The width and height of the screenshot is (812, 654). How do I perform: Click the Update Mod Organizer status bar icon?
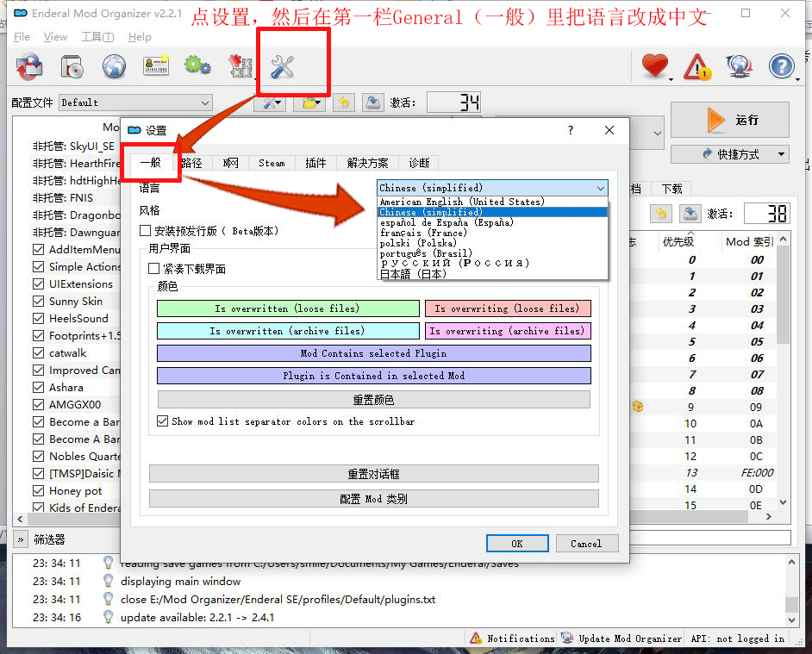pyautogui.click(x=567, y=638)
